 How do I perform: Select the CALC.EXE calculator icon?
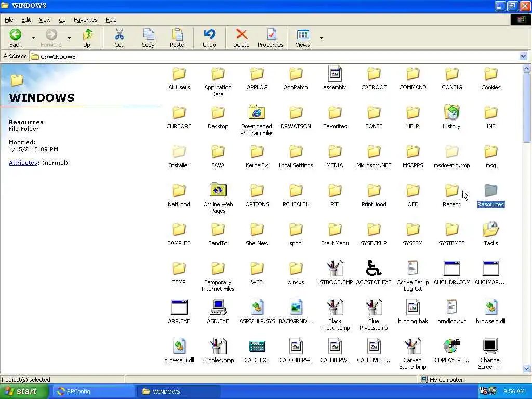point(257,346)
